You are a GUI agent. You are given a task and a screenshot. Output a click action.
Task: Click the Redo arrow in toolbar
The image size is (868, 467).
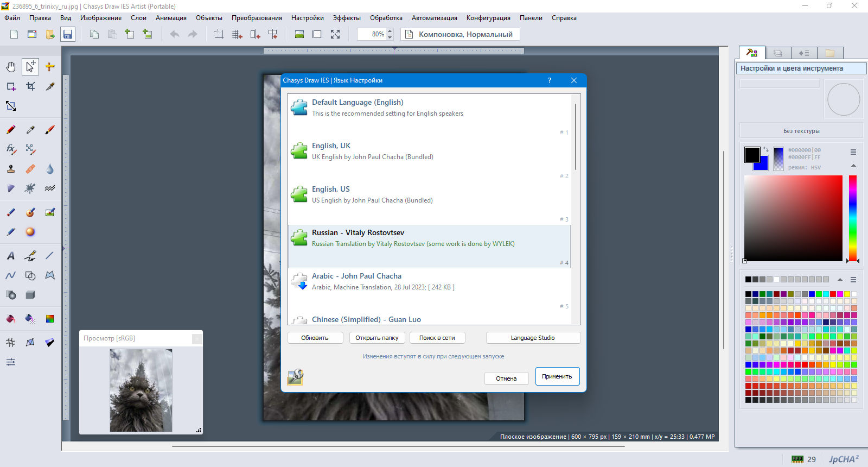coord(193,34)
